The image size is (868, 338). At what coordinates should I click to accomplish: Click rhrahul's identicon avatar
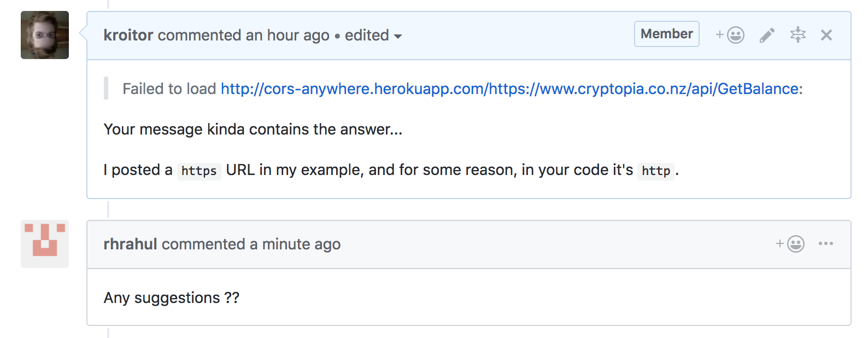coord(44,244)
